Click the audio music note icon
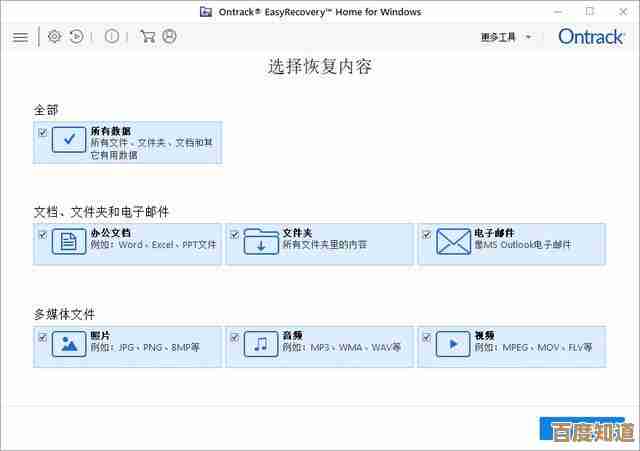Viewport: 640px width, 451px height. pos(261,344)
